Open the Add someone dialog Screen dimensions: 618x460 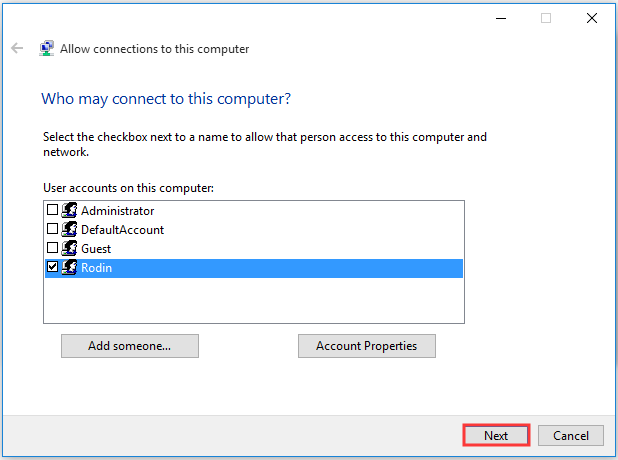pos(130,346)
